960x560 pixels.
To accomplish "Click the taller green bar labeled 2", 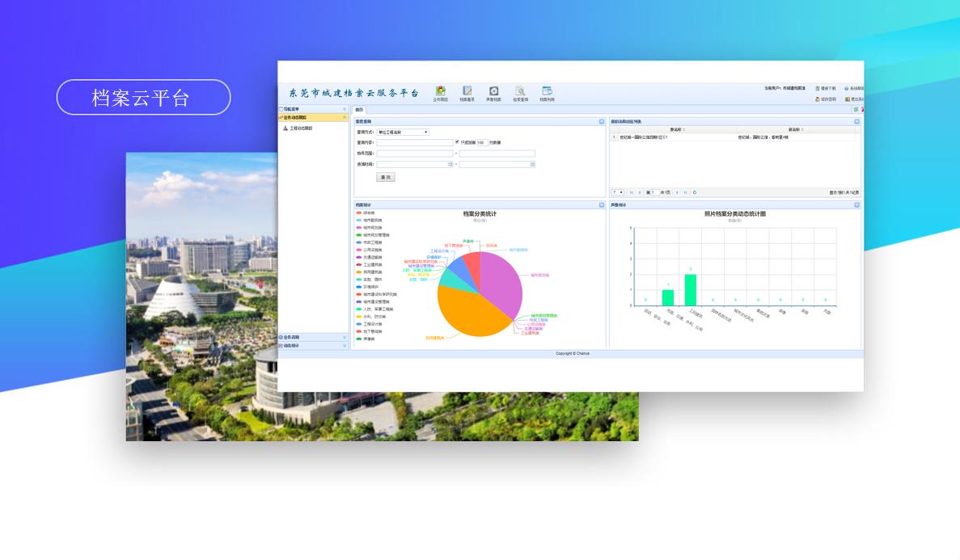I will click(x=691, y=290).
